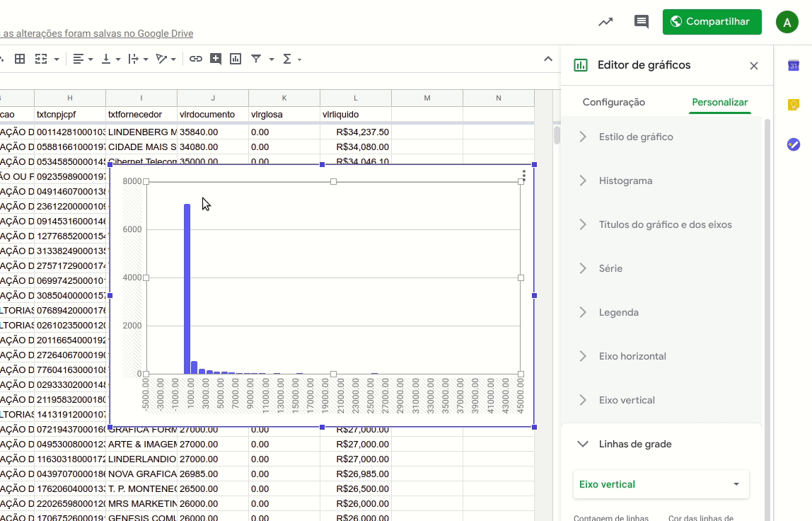Switch to the Configuração tab
The image size is (812, 521).
click(x=613, y=102)
